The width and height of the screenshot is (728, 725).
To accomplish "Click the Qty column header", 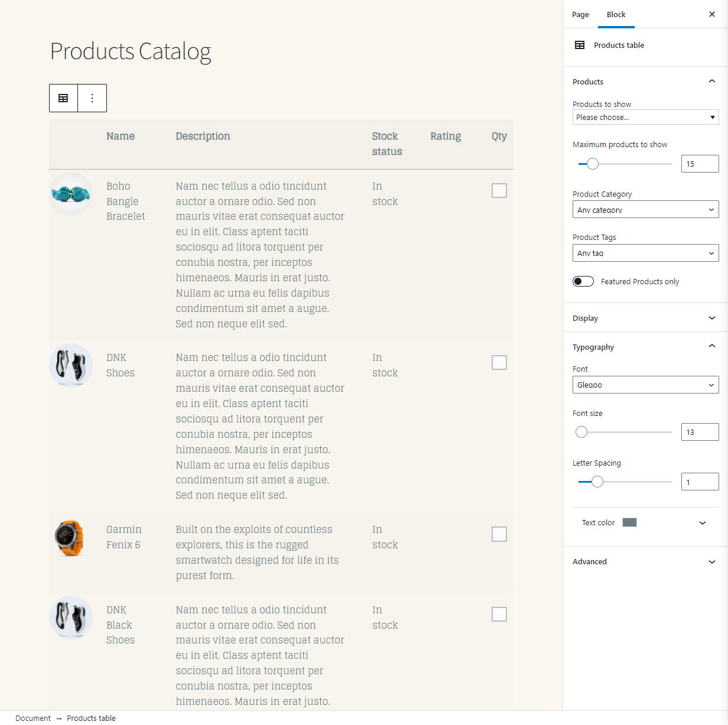I will (x=499, y=136).
